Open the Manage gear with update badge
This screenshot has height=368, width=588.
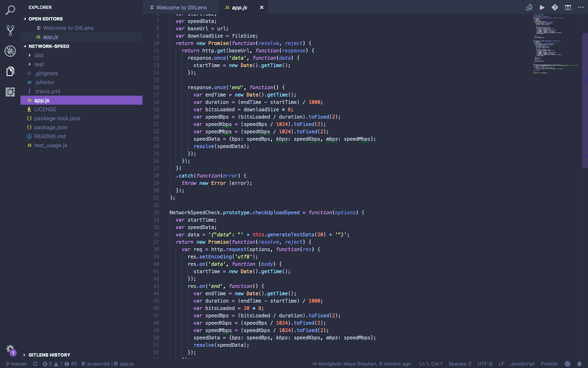(x=11, y=350)
